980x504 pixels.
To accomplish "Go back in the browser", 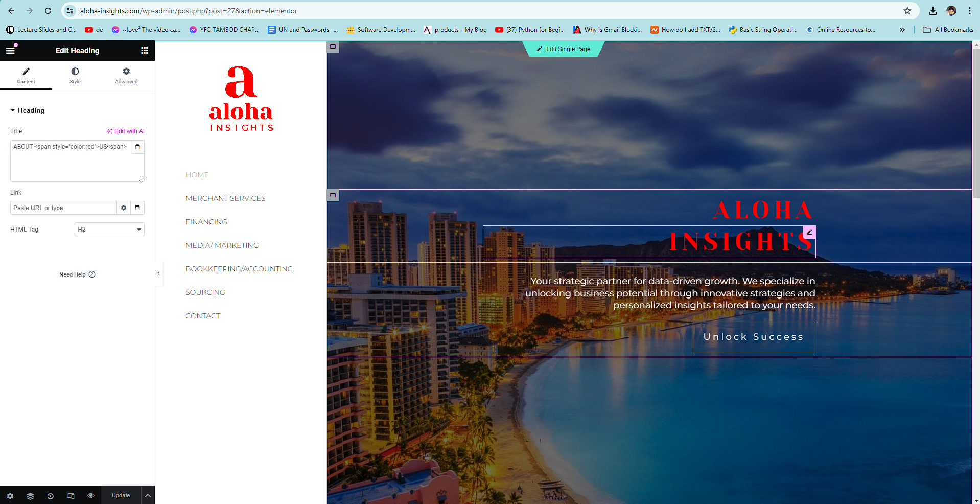I will (11, 11).
